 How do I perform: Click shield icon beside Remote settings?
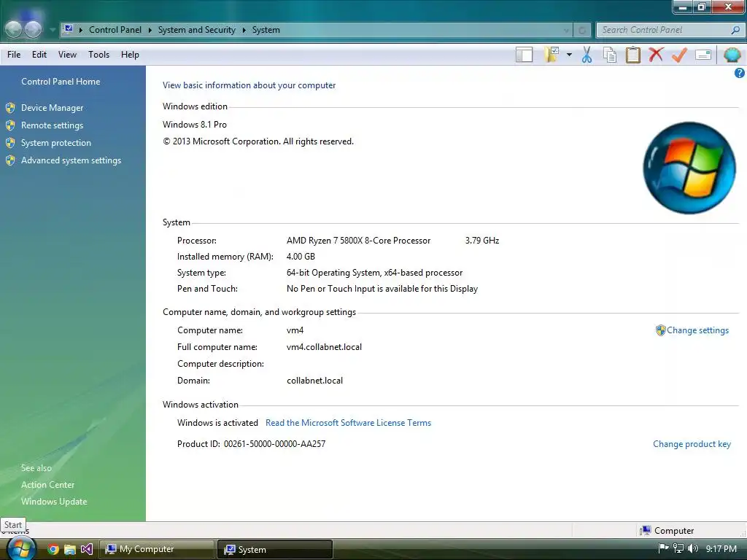click(10, 125)
